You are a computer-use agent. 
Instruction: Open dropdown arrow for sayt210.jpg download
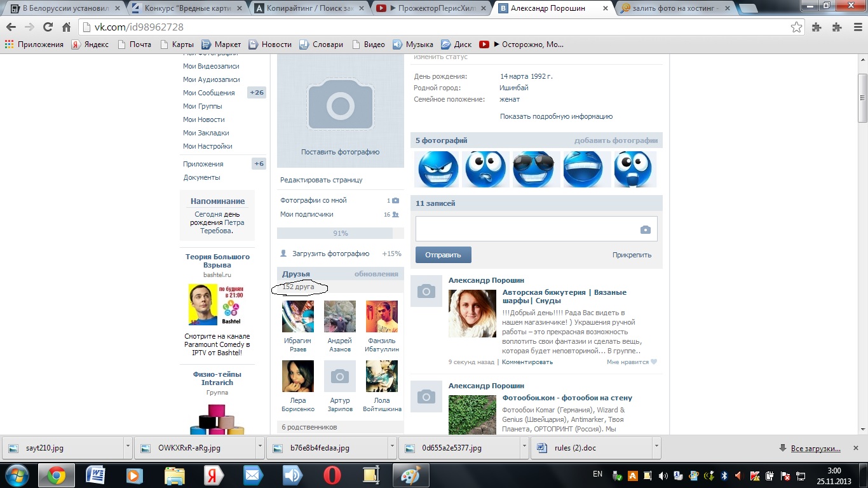(x=128, y=447)
